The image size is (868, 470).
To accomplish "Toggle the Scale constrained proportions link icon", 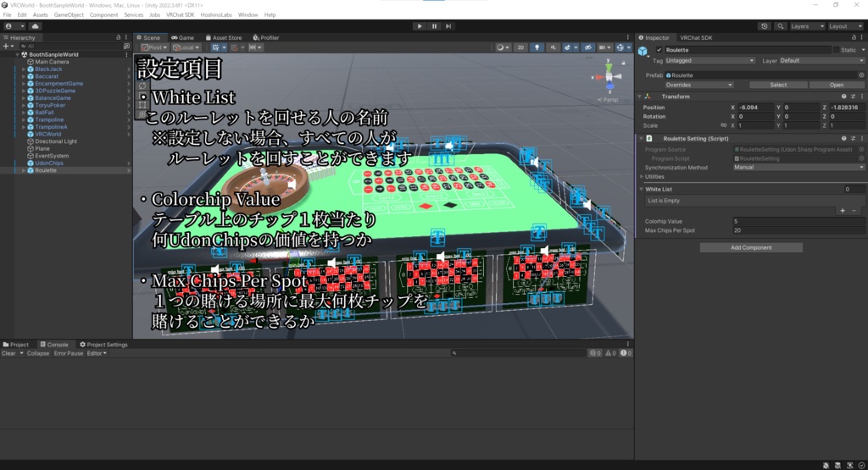I will tap(724, 125).
